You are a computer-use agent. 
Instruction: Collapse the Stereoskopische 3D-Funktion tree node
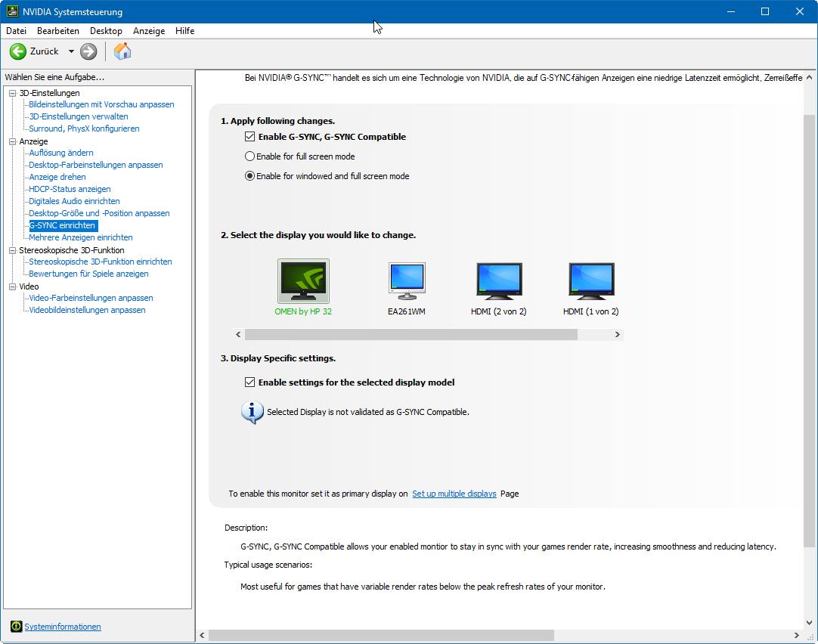coord(13,249)
